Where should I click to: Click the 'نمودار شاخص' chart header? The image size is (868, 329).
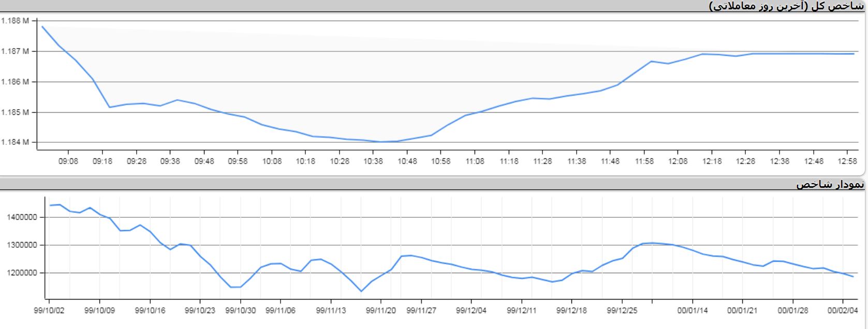[x=830, y=184]
